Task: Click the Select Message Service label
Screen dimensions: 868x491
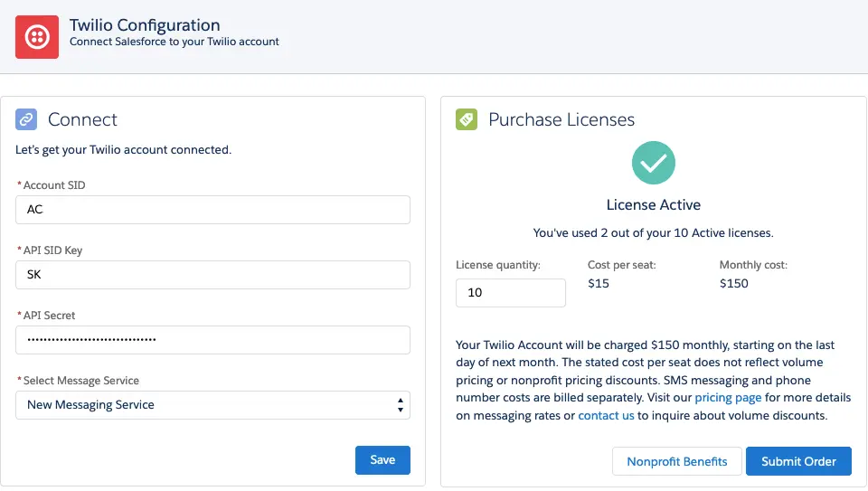Action: pos(80,381)
